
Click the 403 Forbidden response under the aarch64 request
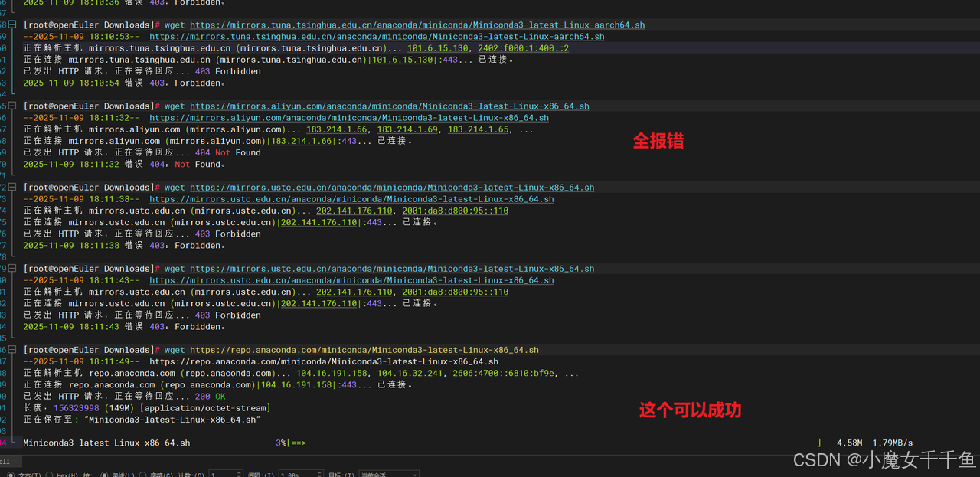227,71
